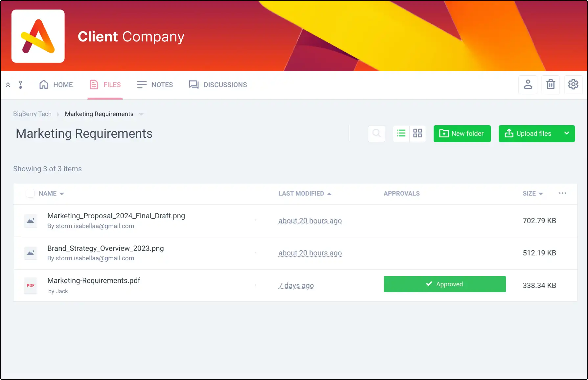Switch to grid view
Viewport: 588px width, 380px height.
click(x=418, y=133)
